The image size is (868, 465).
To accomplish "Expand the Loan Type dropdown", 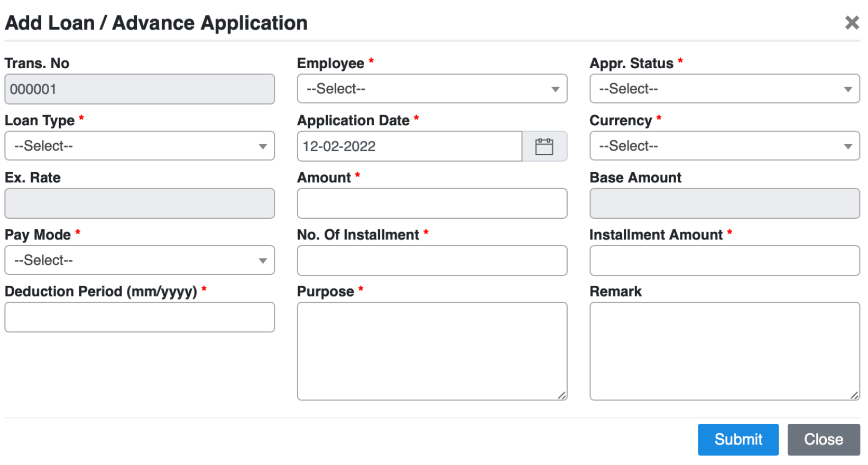I will (140, 146).
